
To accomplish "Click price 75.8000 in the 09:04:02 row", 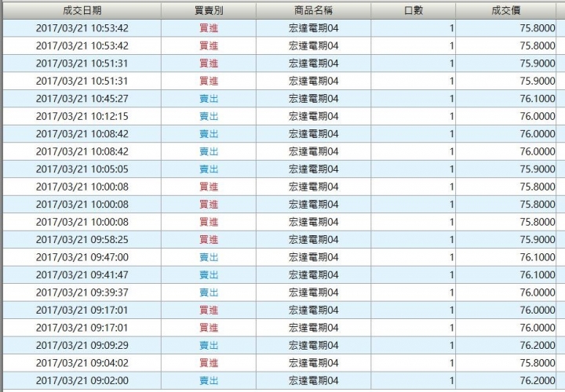I will [x=538, y=363].
